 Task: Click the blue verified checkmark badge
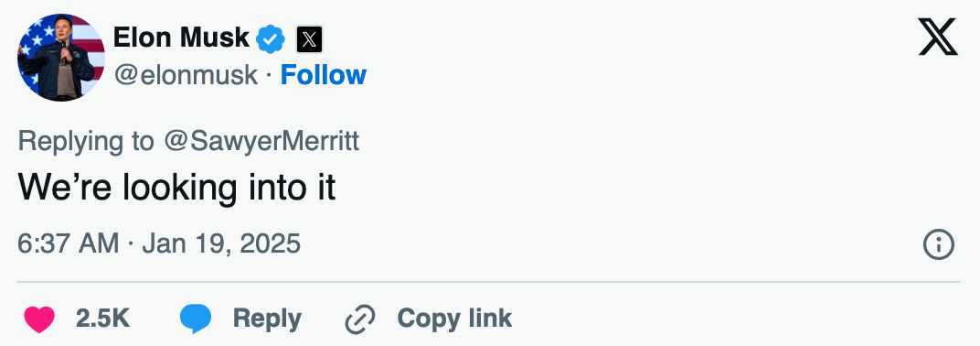271,38
